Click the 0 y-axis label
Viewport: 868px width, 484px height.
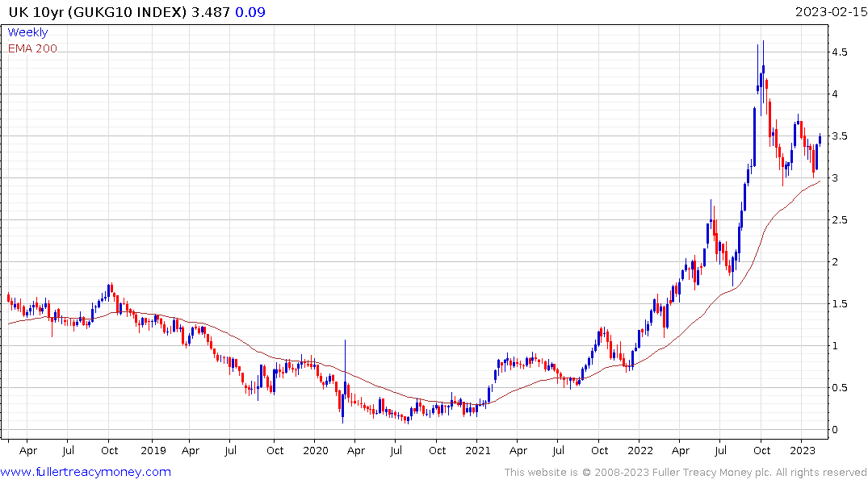[x=835, y=430]
